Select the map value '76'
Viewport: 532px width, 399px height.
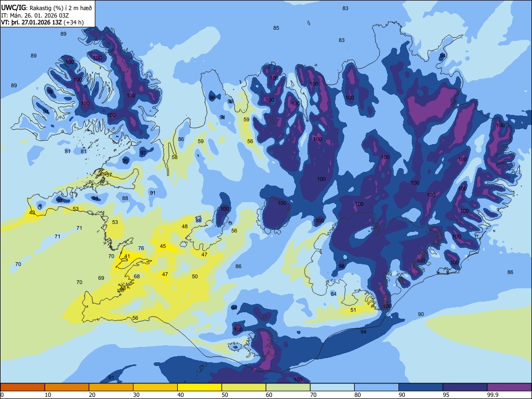tap(141, 248)
